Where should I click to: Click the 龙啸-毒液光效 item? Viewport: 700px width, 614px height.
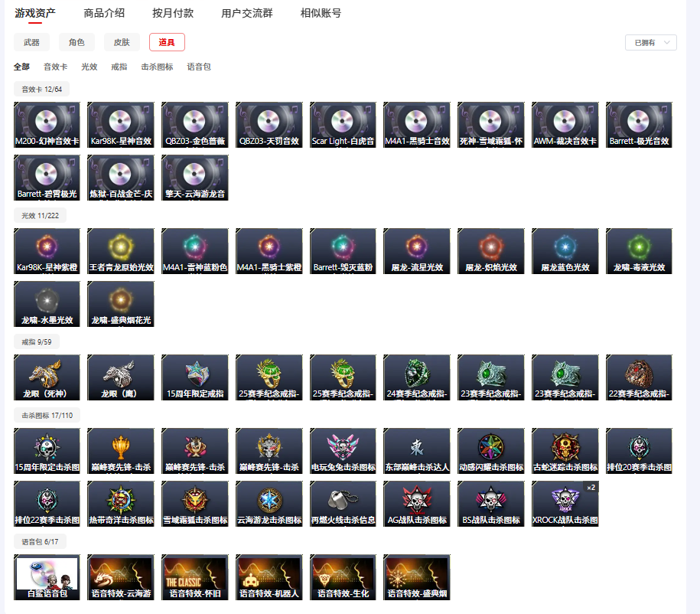(639, 251)
